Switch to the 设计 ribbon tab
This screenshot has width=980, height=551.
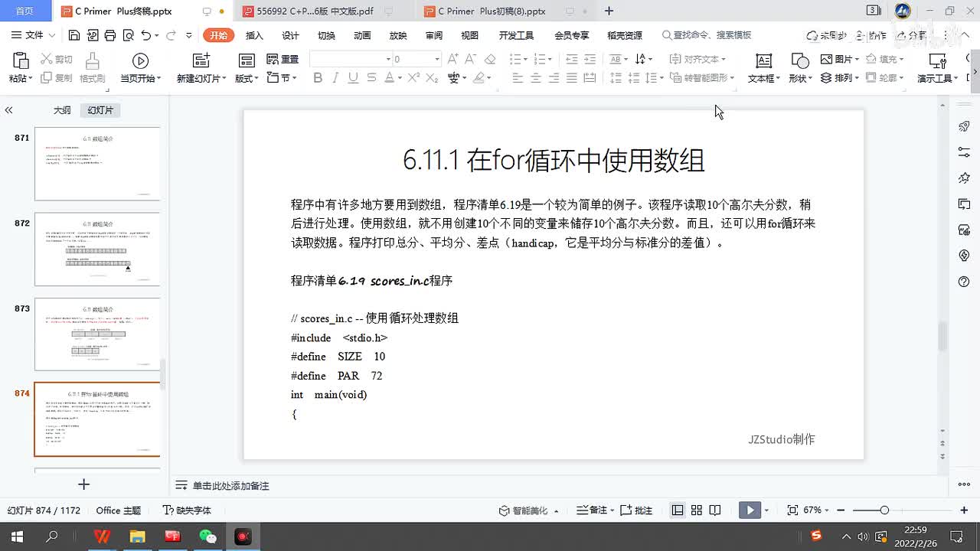pyautogui.click(x=290, y=35)
